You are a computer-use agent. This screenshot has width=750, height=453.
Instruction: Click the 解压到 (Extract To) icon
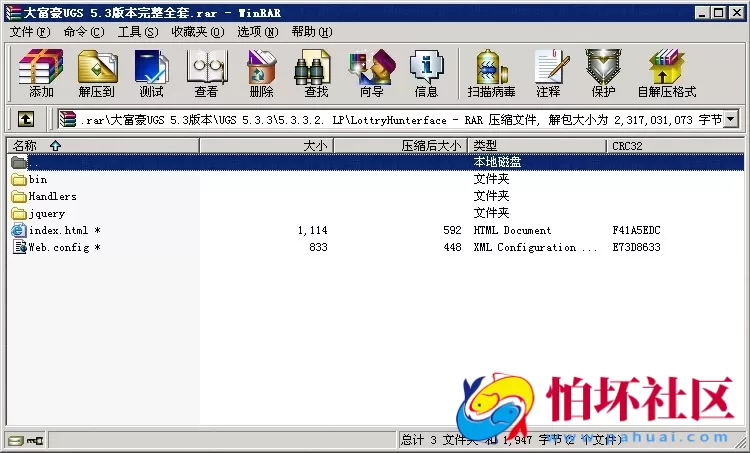tap(97, 73)
